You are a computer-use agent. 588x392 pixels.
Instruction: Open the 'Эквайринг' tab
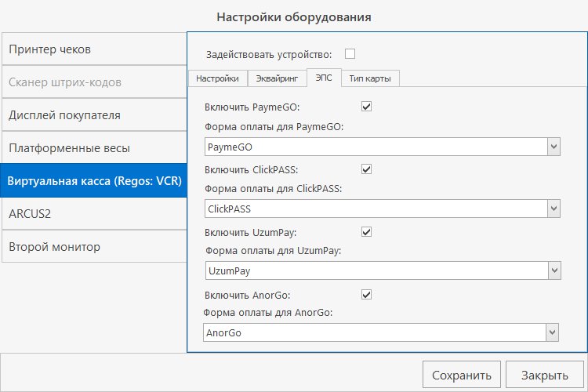click(277, 78)
